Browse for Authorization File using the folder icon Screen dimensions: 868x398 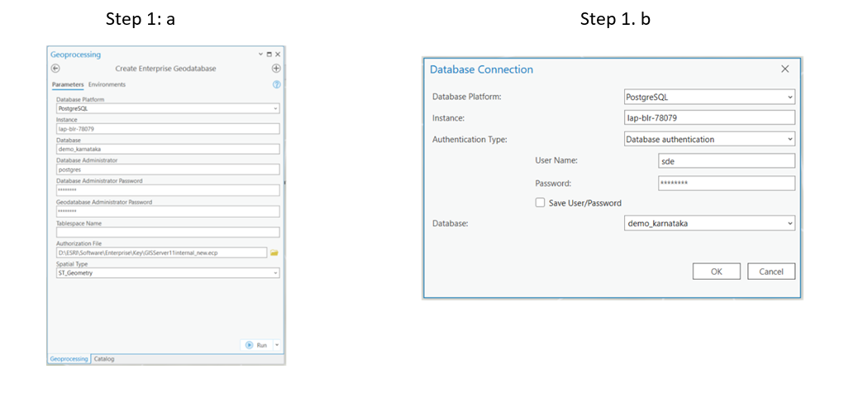(274, 252)
